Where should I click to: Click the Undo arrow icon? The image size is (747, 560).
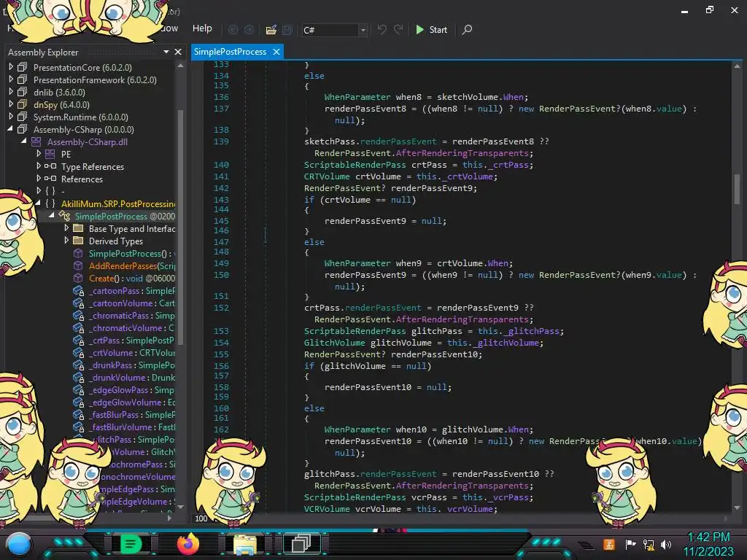click(382, 29)
